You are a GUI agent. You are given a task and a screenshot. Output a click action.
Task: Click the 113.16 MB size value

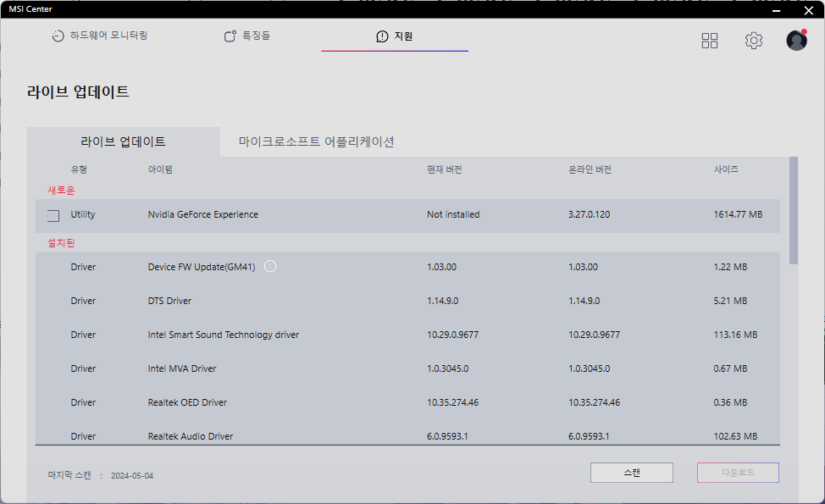pyautogui.click(x=735, y=335)
